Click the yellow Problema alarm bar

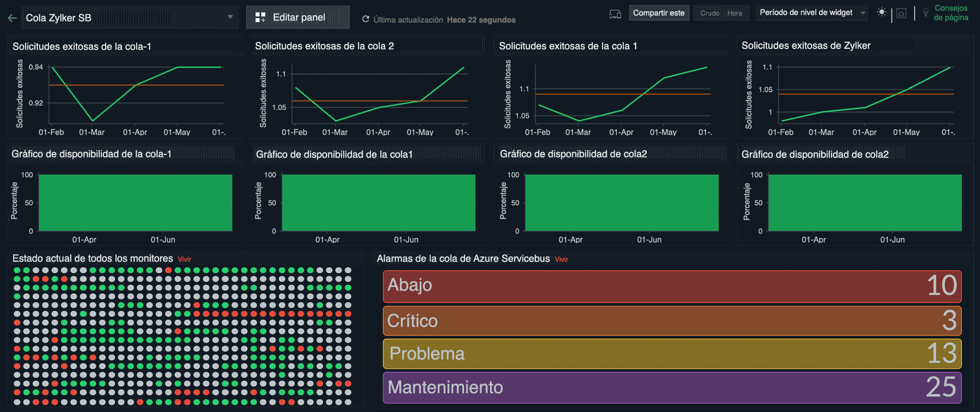point(672,354)
